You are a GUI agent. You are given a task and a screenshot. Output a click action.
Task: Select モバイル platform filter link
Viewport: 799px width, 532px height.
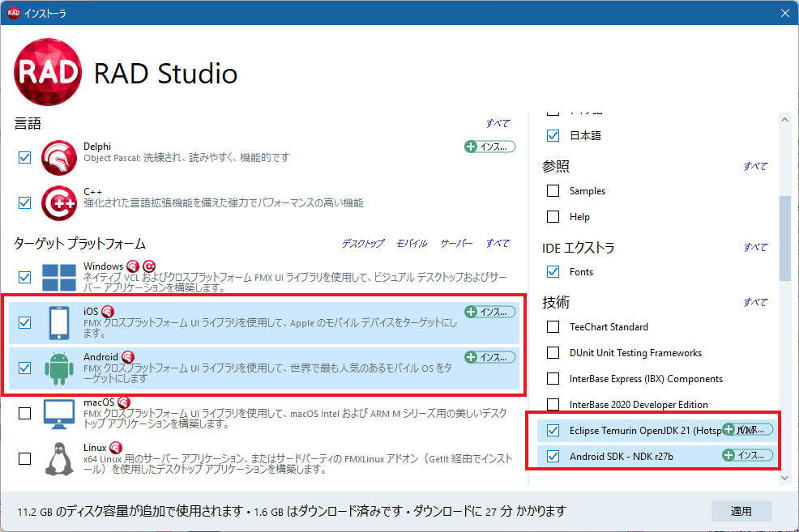pos(412,244)
